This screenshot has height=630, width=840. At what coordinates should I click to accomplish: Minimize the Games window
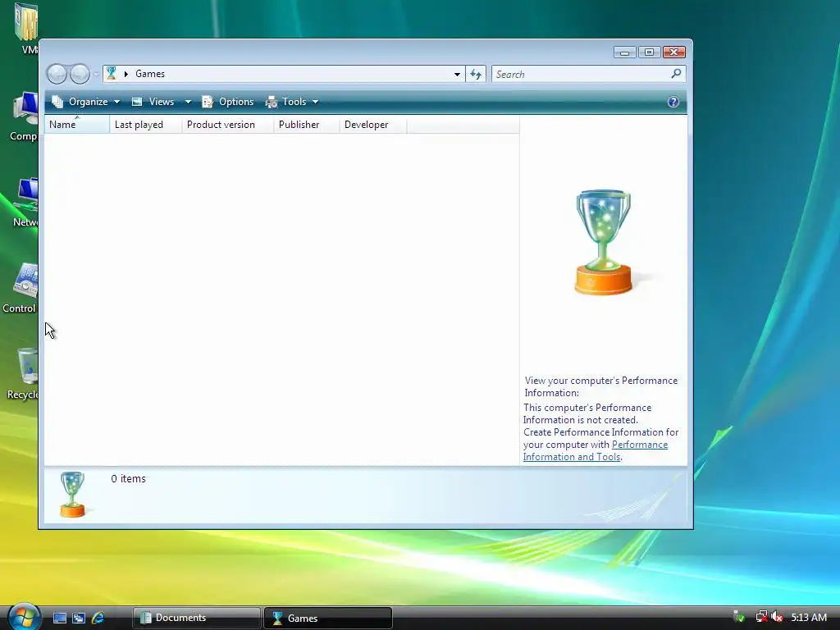coord(624,52)
